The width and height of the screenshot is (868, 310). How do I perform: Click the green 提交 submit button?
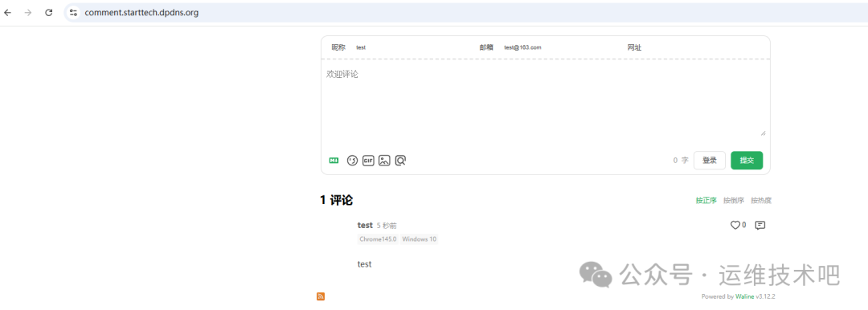[x=747, y=161]
